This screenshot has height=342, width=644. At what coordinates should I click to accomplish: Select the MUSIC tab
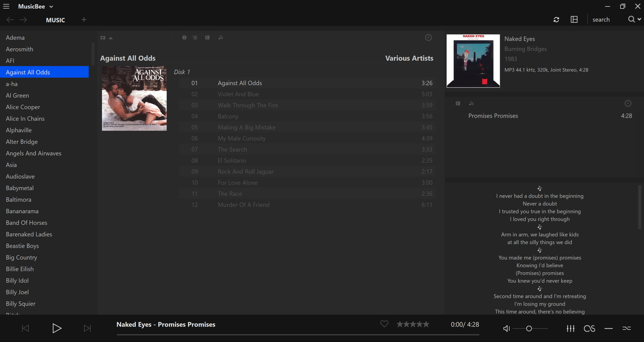(x=55, y=20)
